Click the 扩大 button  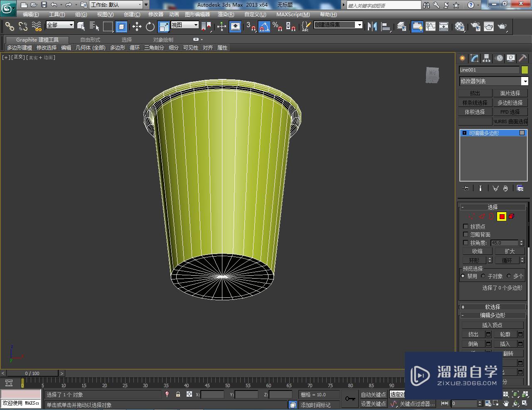coord(510,251)
